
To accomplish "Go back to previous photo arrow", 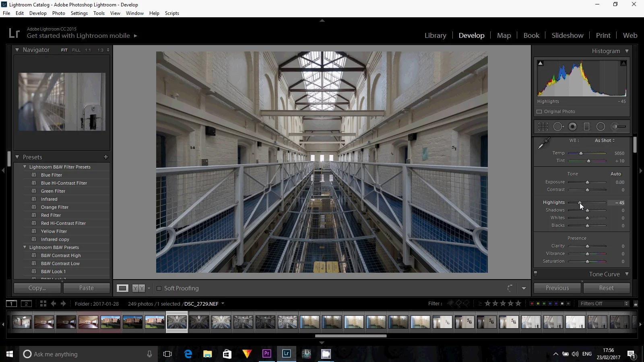I will pos(53,304).
